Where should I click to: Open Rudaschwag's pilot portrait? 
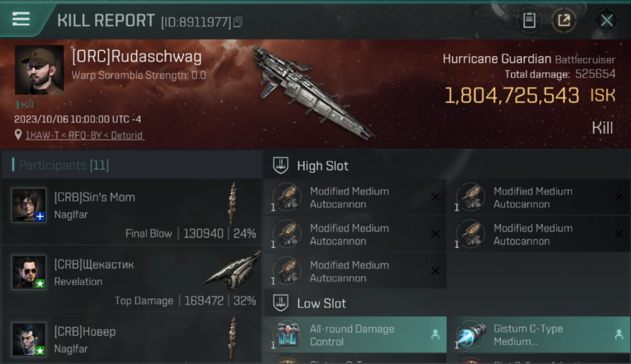[x=39, y=70]
